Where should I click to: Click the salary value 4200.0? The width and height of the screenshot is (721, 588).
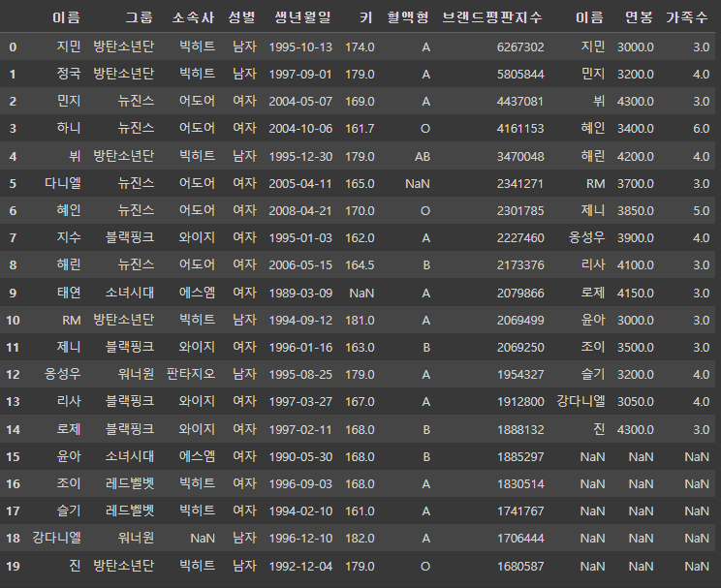pos(635,157)
